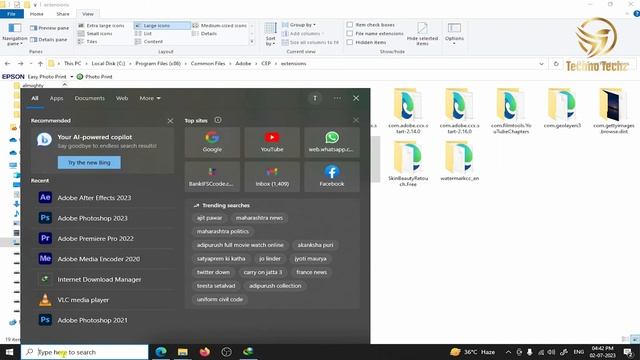Dismiss the Recommended section
Screen dimensions: 640x360
[x=170, y=121]
